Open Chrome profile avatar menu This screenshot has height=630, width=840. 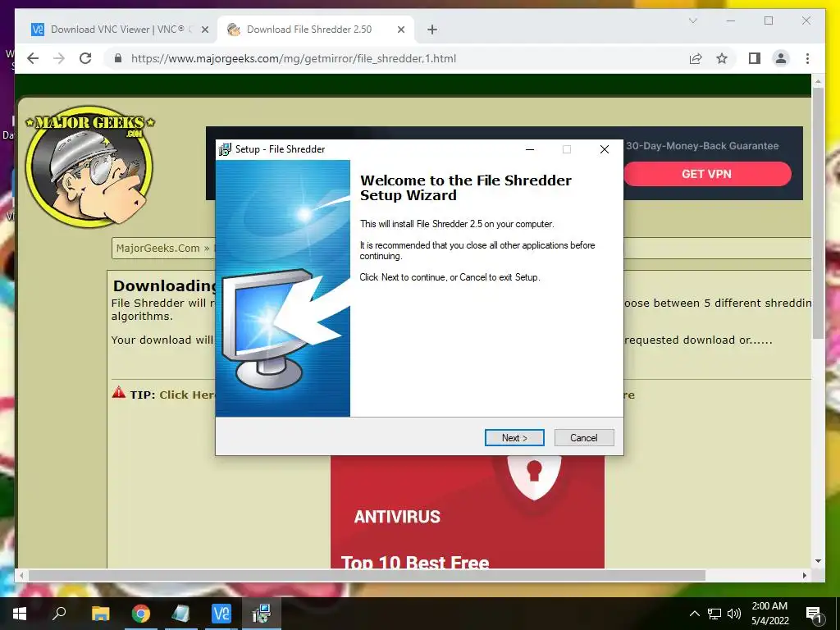tap(781, 58)
